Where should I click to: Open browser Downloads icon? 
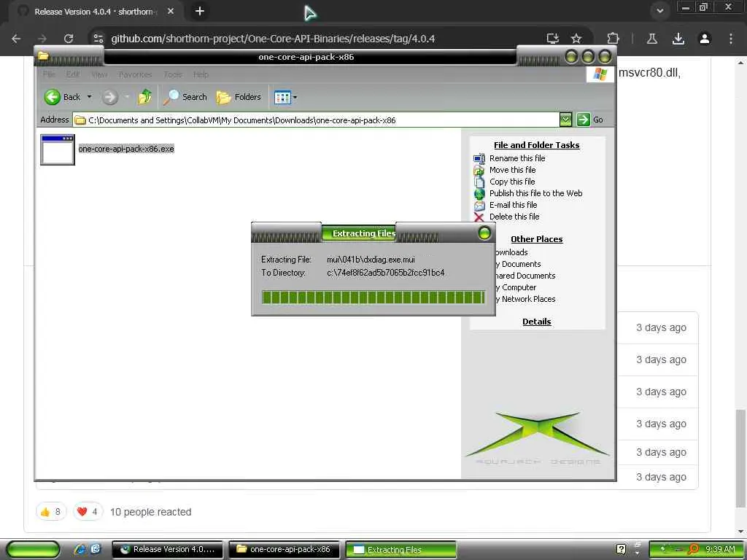click(678, 39)
